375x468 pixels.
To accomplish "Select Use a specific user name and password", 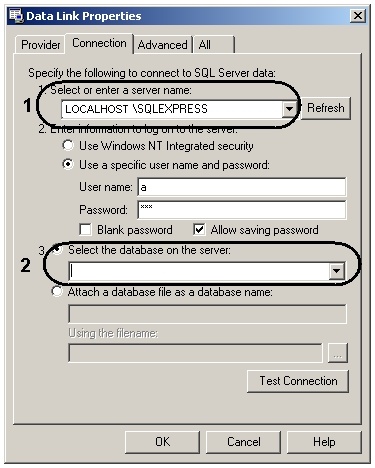I will pos(68,164).
